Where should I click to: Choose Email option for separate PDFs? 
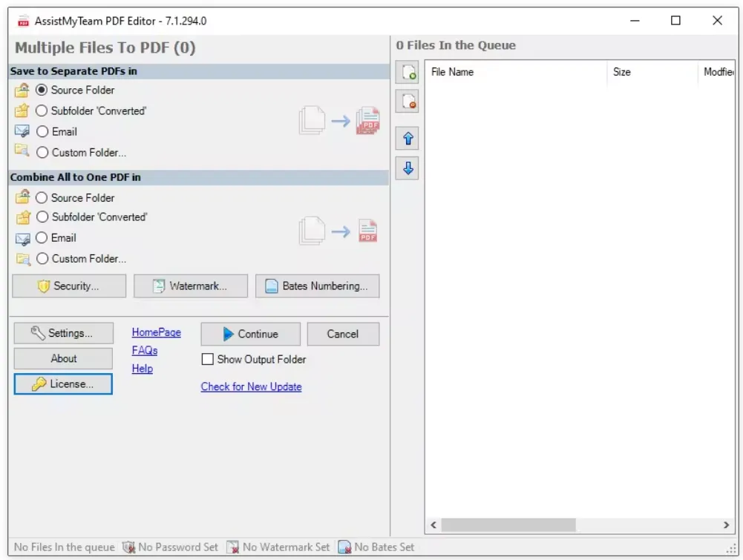click(42, 131)
